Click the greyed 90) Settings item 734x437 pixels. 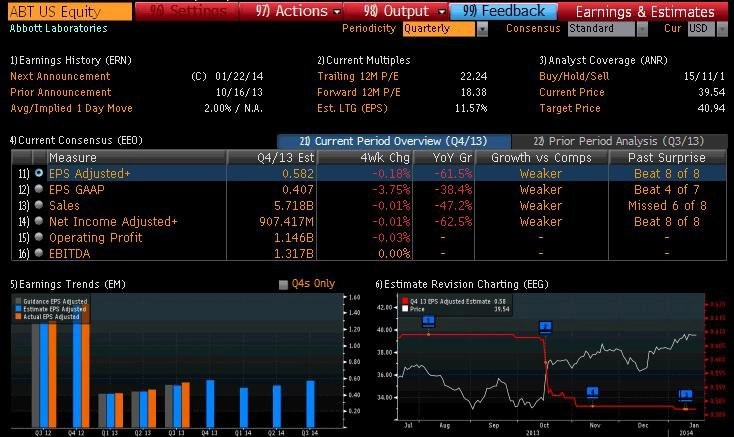click(x=186, y=11)
